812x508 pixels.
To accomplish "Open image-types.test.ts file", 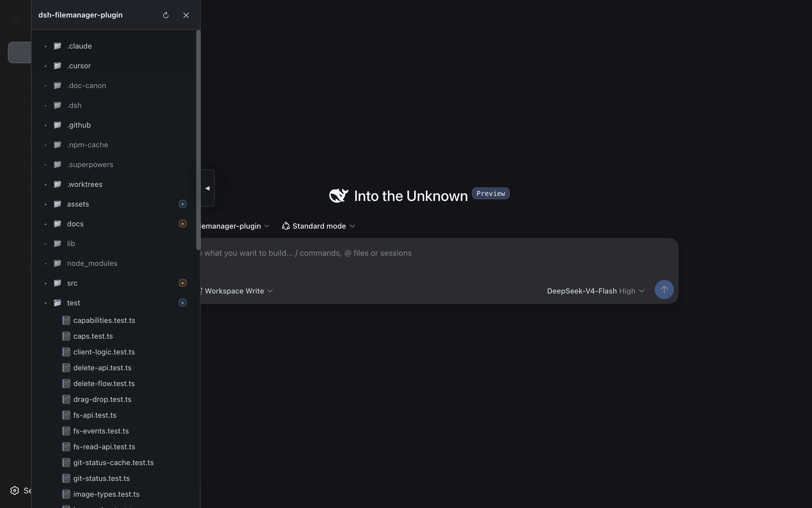I will 106,494.
